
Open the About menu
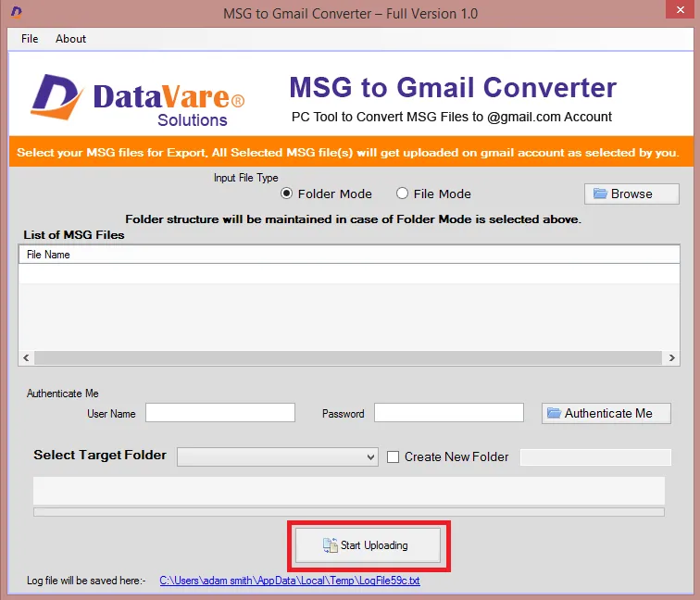pyautogui.click(x=70, y=39)
